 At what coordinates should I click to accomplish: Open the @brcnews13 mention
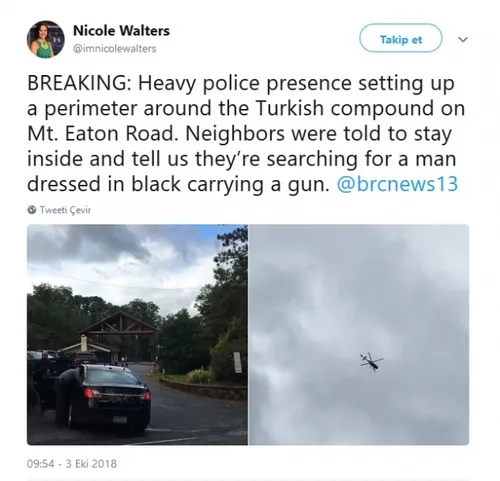tap(397, 184)
